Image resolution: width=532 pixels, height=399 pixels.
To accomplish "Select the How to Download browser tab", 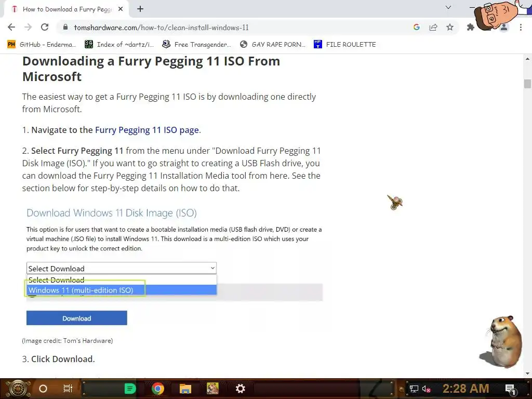I will [x=66, y=9].
